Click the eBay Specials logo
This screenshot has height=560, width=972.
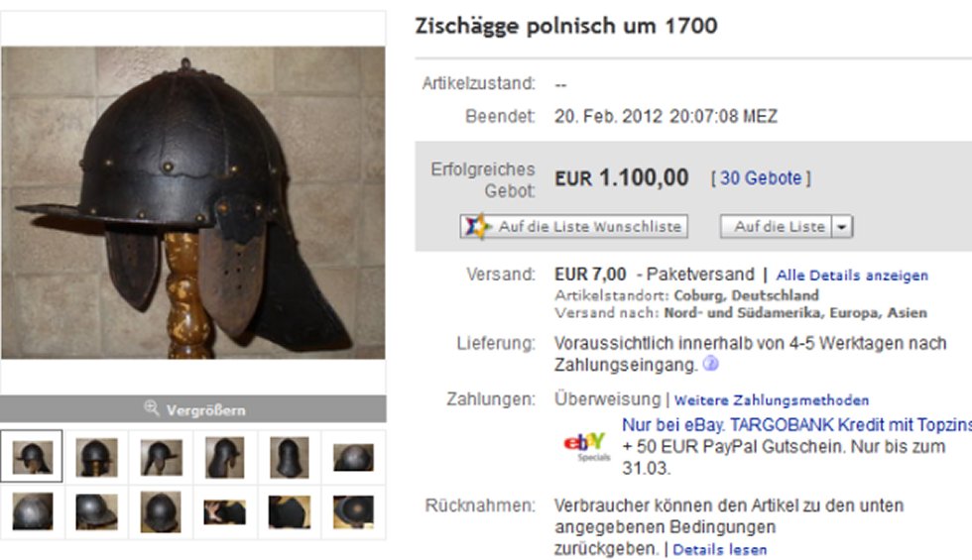point(584,447)
